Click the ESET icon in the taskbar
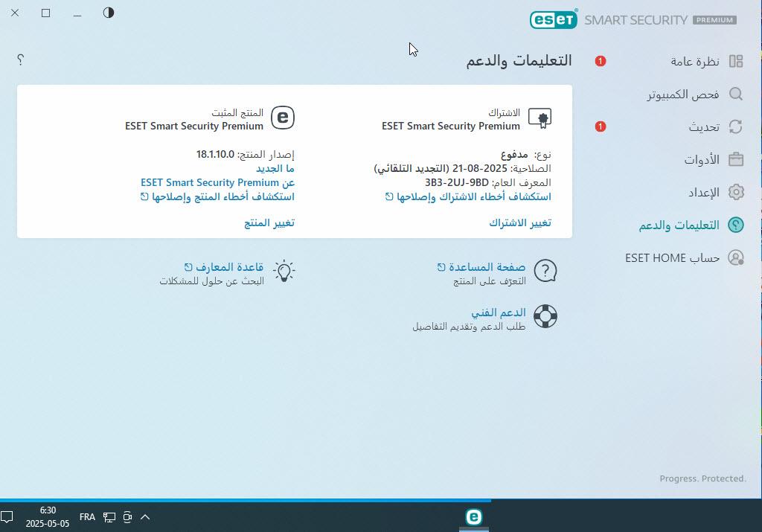 coord(474,517)
